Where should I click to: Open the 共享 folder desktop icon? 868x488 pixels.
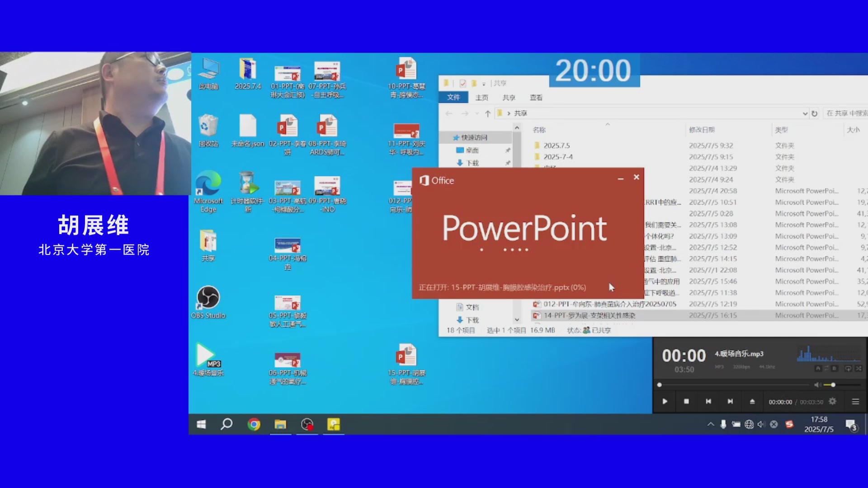(x=208, y=246)
